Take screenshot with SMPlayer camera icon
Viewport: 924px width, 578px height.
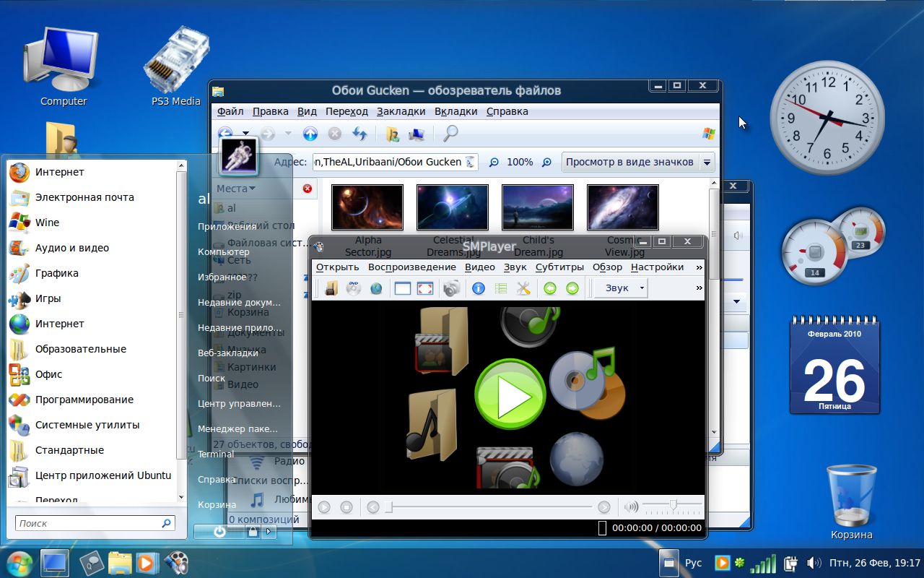(452, 288)
